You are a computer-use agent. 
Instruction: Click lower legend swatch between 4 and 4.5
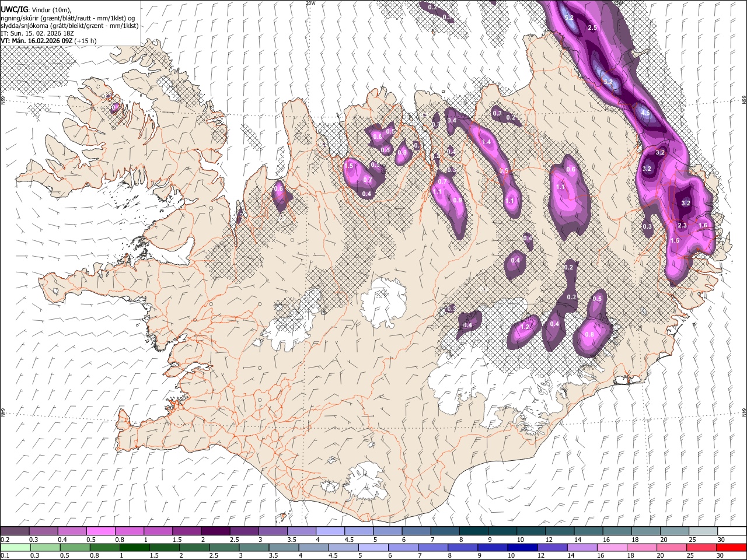coord(313,547)
